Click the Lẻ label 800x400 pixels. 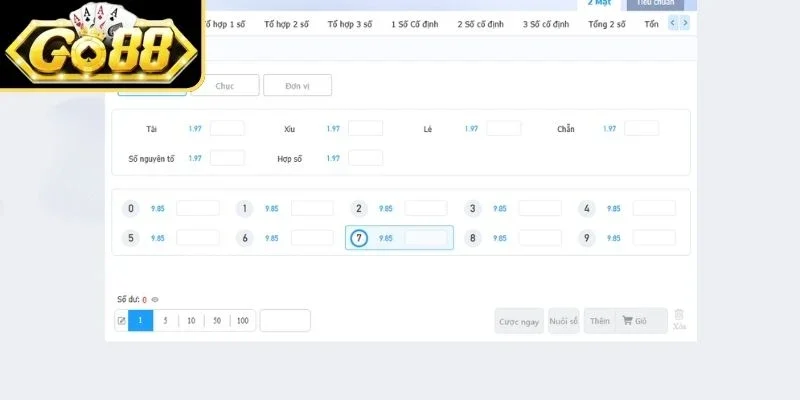click(x=428, y=129)
